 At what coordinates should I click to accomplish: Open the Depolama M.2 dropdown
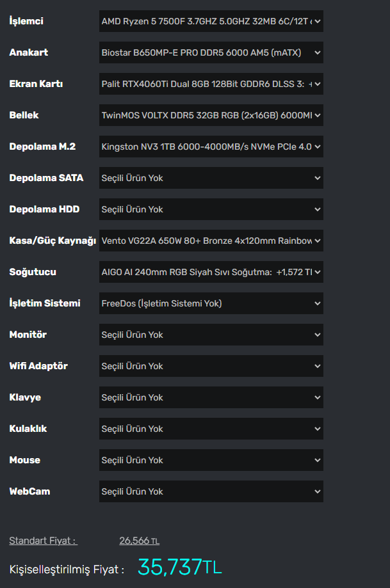click(x=211, y=147)
